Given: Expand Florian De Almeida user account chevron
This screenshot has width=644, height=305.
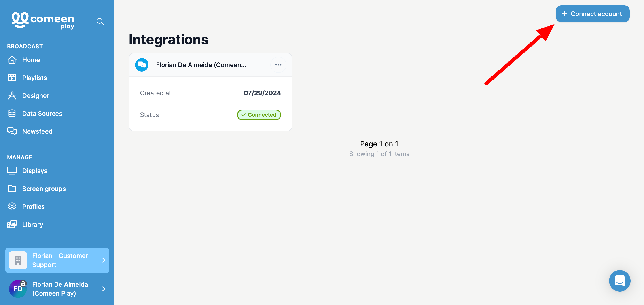Looking at the screenshot, I should (104, 289).
